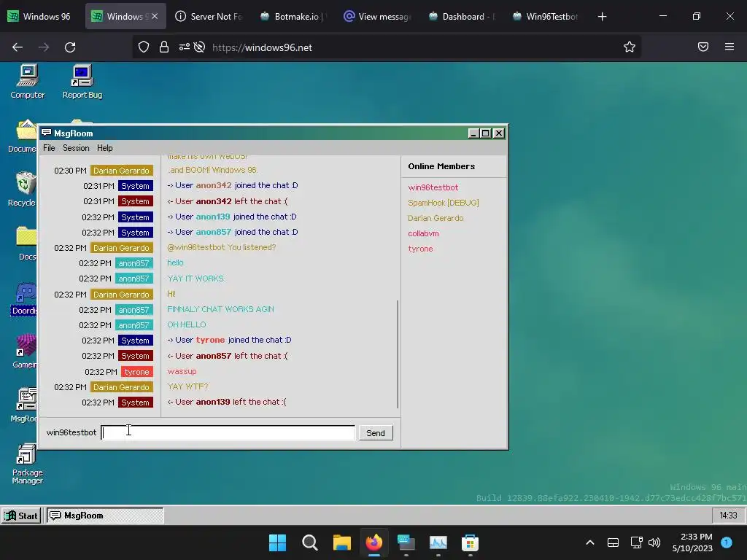747x560 pixels.
Task: Click the chat log vertical scrollbar
Action: point(398,354)
